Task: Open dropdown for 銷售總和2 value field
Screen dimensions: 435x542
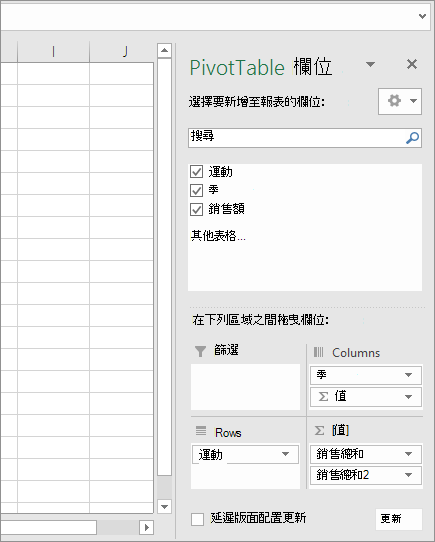Action: 408,475
